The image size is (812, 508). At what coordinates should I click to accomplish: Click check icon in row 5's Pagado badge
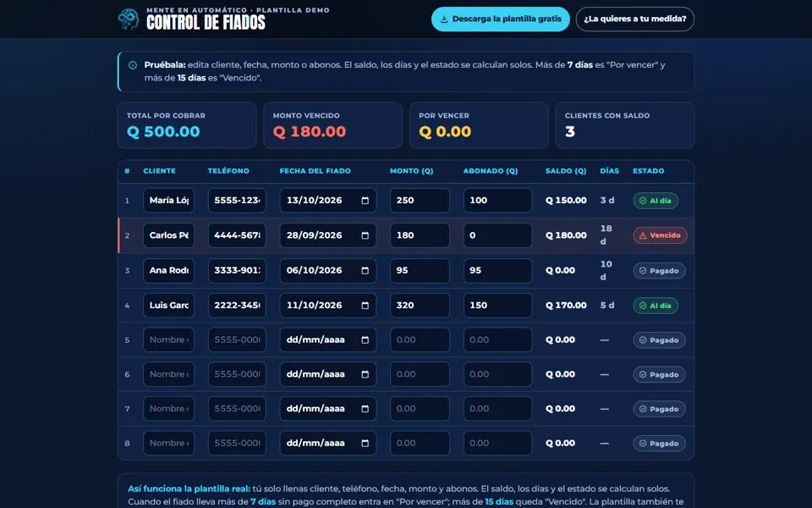click(643, 340)
